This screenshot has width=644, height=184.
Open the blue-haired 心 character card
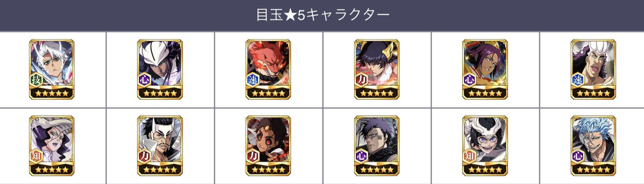click(593, 146)
